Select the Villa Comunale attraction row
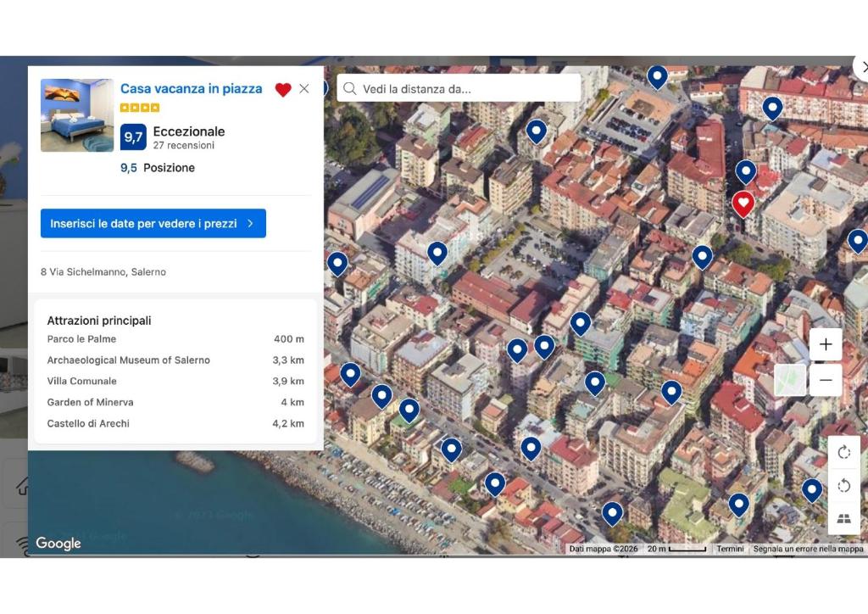This screenshot has height=614, width=868. pos(175,381)
